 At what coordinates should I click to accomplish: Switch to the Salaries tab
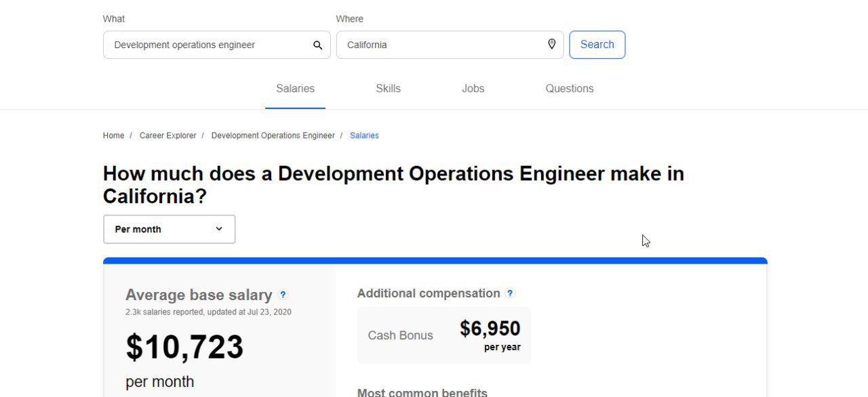(295, 89)
